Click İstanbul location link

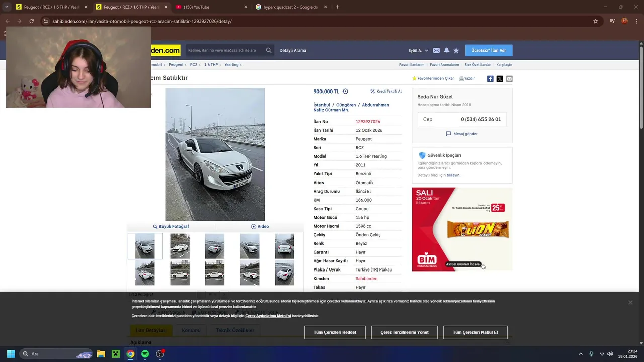coord(321,105)
